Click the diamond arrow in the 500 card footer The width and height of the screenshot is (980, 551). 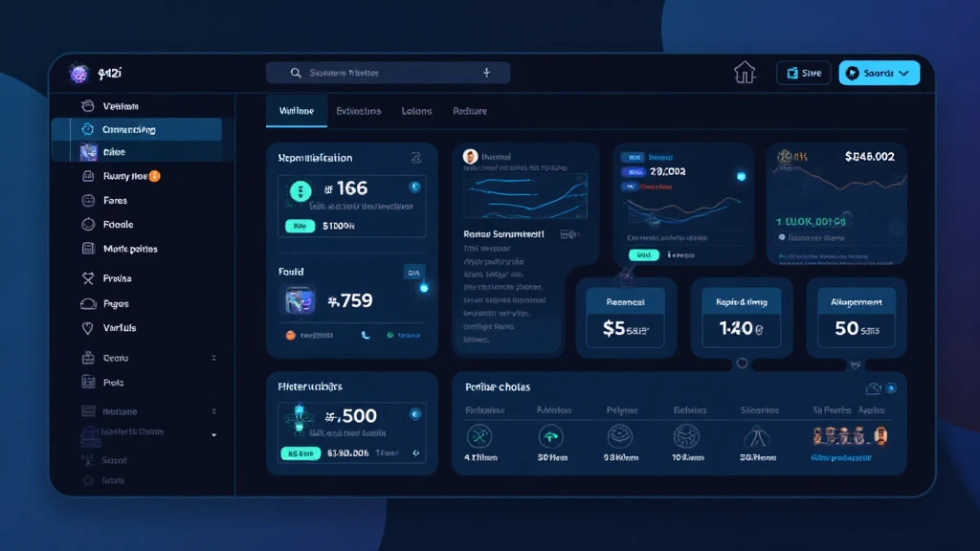point(416,453)
